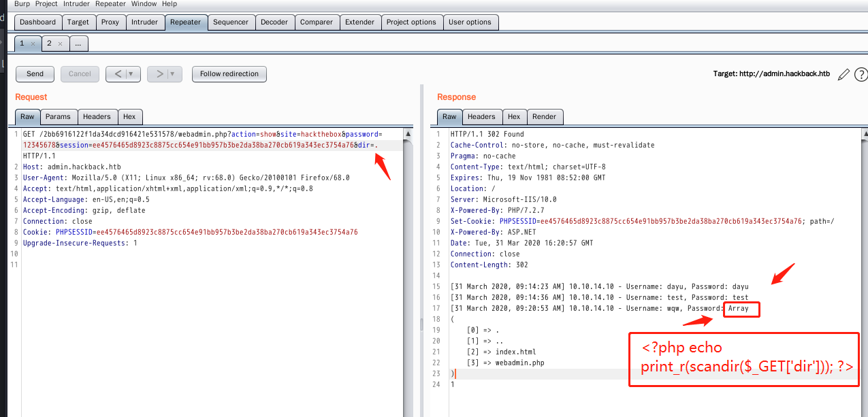This screenshot has width=868, height=417.
Task: Click the response pane vertical scrollbar
Action: click(865, 272)
